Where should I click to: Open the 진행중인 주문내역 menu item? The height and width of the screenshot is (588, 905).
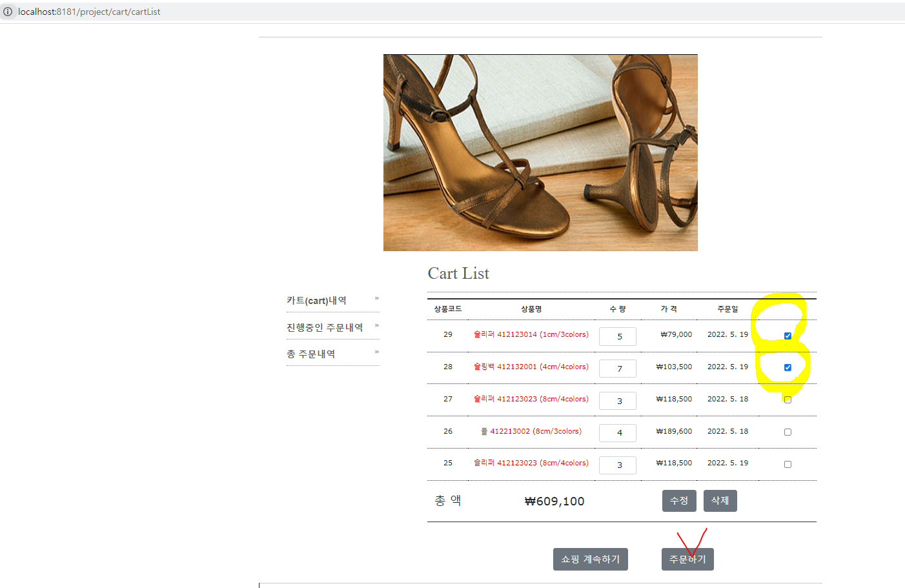[325, 327]
